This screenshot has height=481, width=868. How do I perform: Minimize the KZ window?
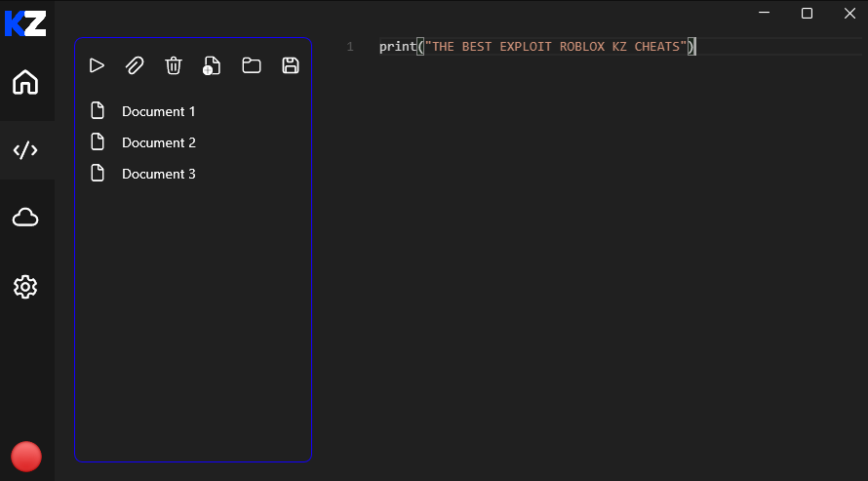(764, 13)
